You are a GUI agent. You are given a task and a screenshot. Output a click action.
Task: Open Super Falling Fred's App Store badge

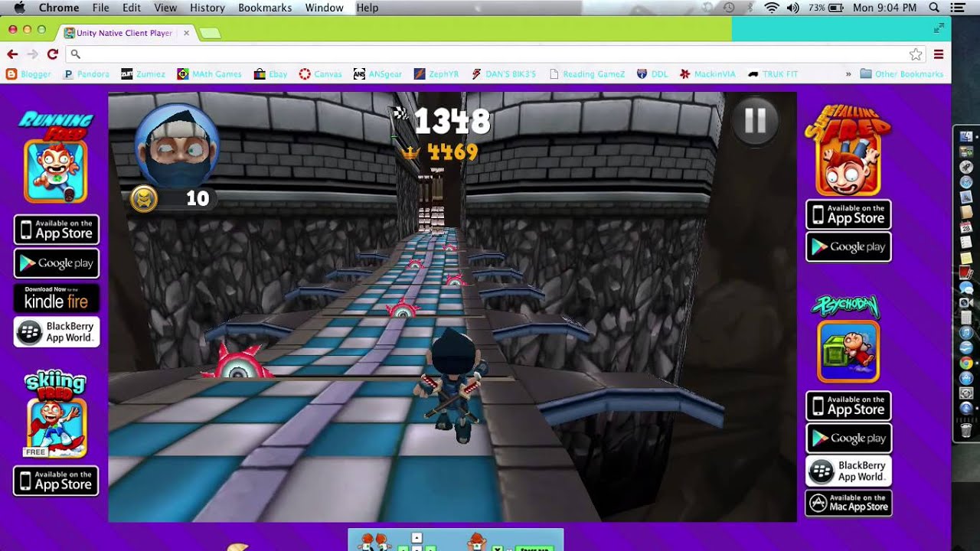pyautogui.click(x=848, y=214)
